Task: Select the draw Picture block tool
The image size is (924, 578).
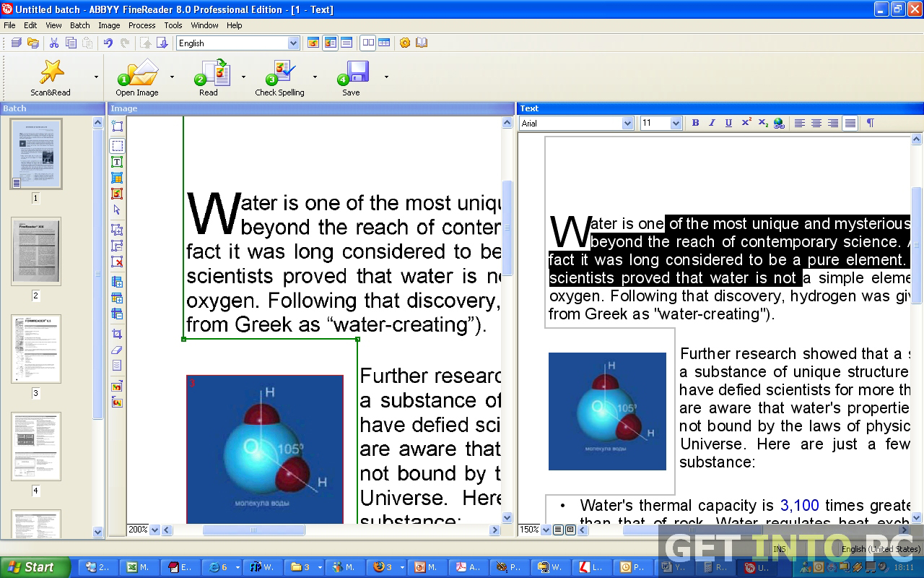Action: tap(117, 194)
